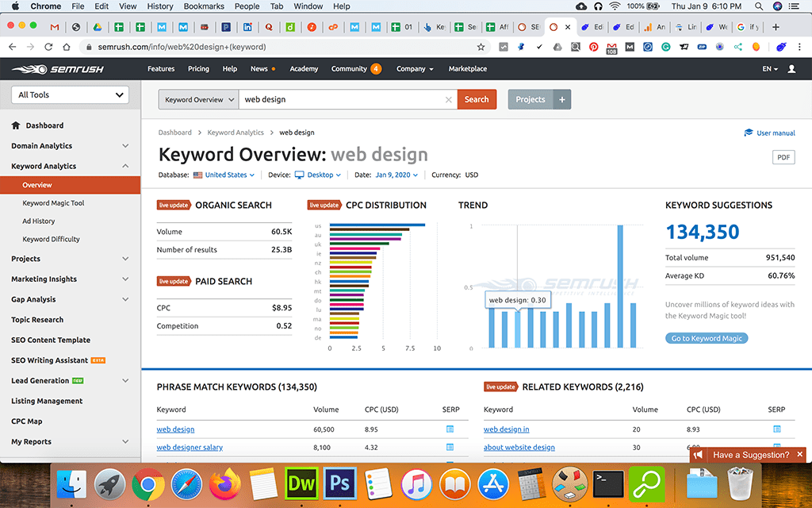Click the Dashboard home icon in sidebar
Image resolution: width=812 pixels, height=508 pixels.
point(16,125)
